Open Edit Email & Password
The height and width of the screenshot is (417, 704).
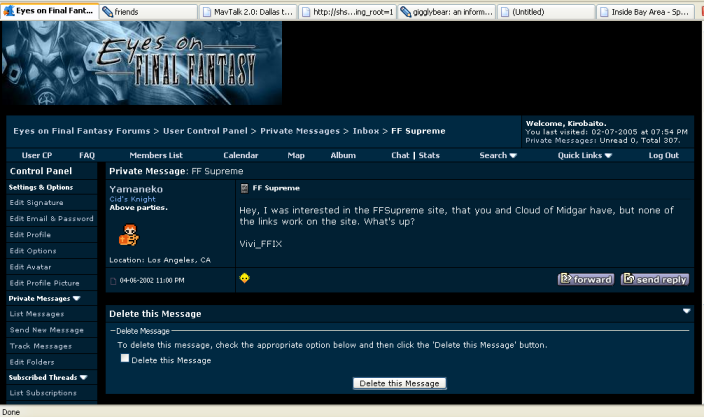pos(52,219)
